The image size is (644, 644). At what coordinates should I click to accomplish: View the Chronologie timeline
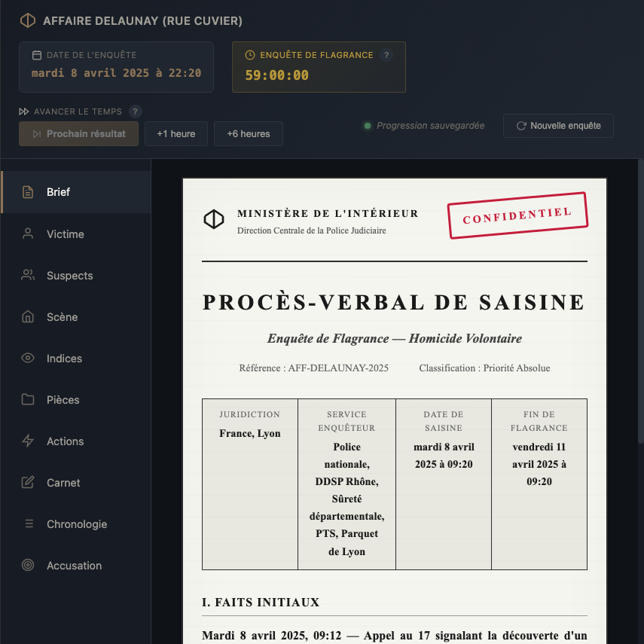pos(75,524)
